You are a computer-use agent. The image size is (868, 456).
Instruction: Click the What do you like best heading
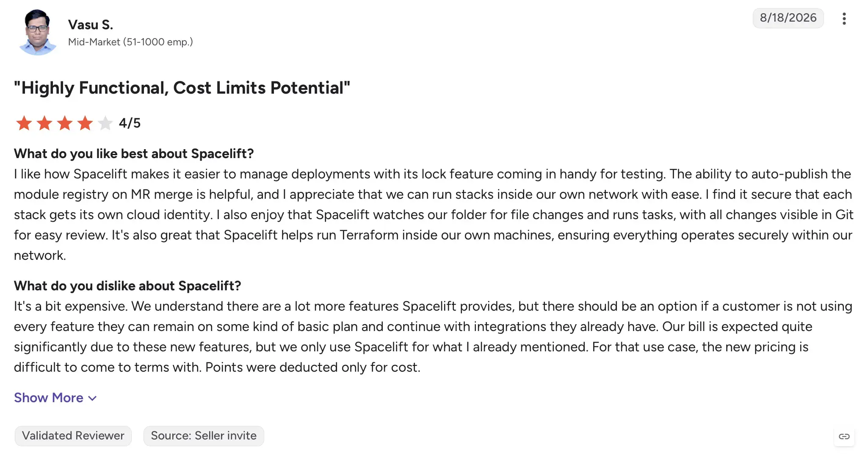pos(134,153)
